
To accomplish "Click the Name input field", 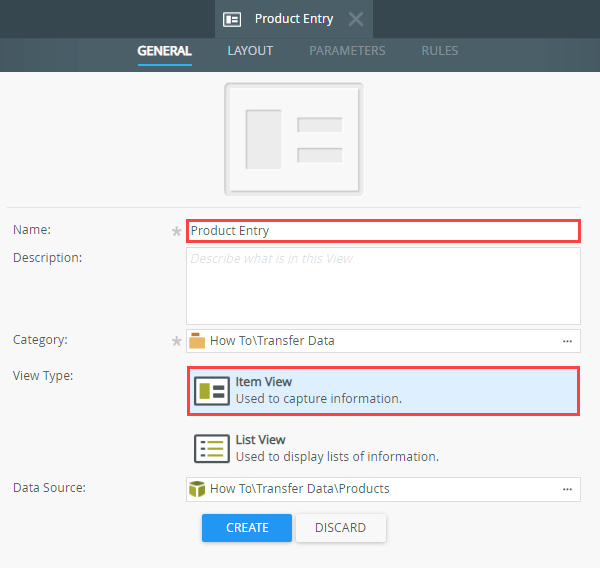I will click(383, 231).
